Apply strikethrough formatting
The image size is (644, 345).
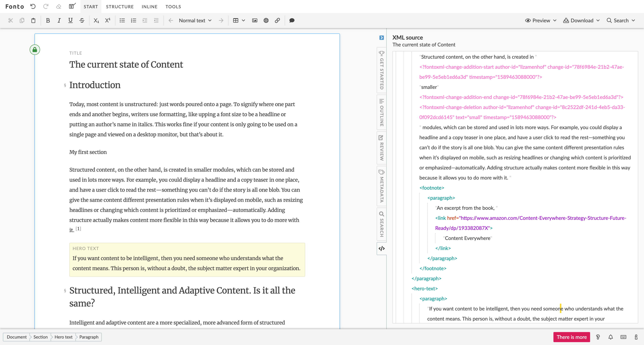tap(82, 21)
